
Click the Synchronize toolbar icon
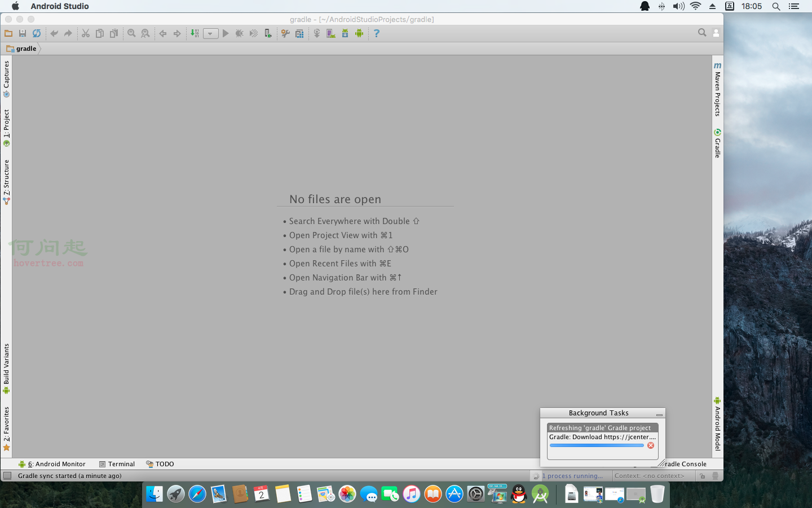37,33
